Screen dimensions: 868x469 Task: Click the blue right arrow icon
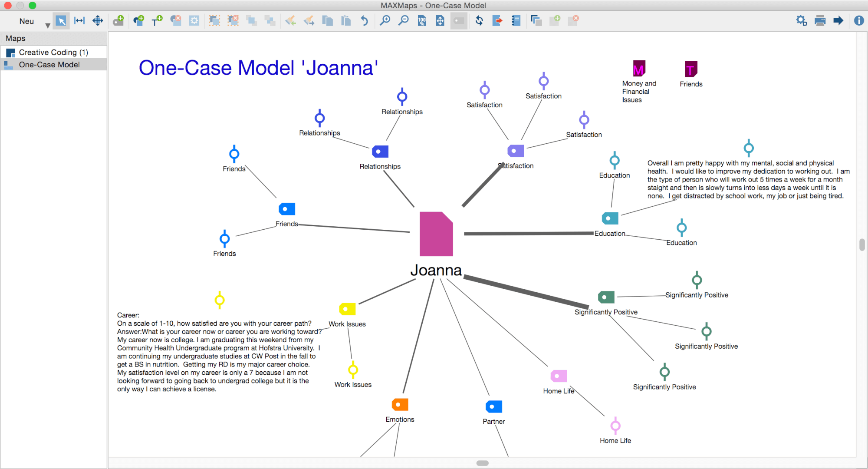pyautogui.click(x=838, y=20)
